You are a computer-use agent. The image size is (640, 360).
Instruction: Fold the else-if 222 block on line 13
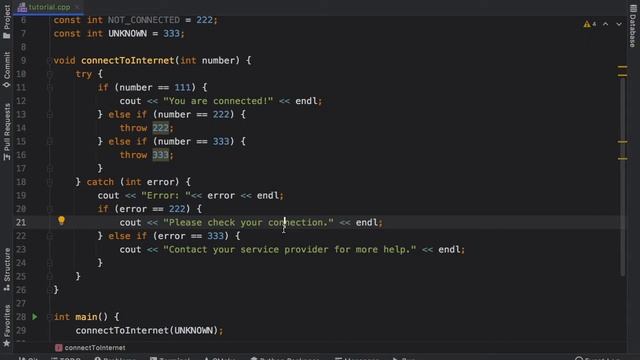50,114
